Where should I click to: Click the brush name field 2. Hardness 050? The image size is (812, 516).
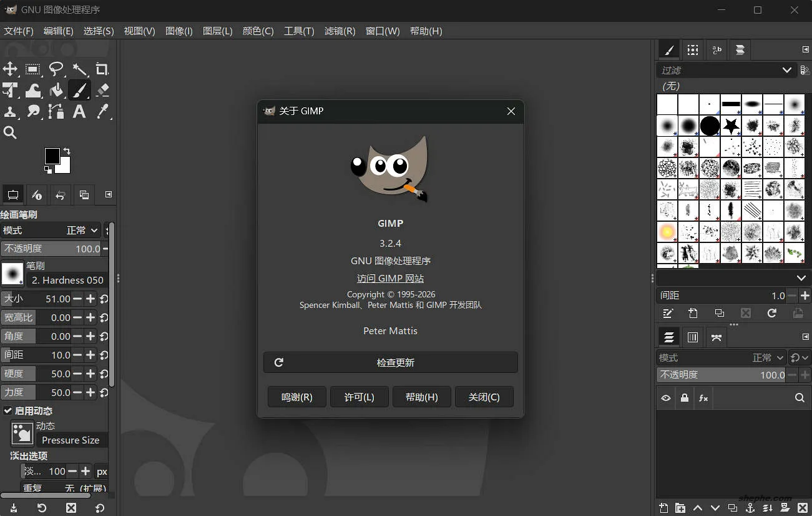pyautogui.click(x=67, y=280)
